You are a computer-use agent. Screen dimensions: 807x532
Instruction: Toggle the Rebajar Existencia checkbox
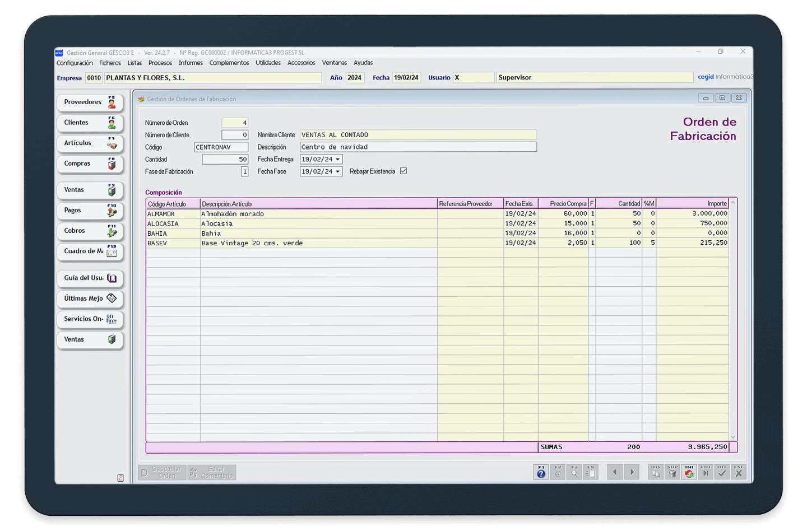(403, 171)
